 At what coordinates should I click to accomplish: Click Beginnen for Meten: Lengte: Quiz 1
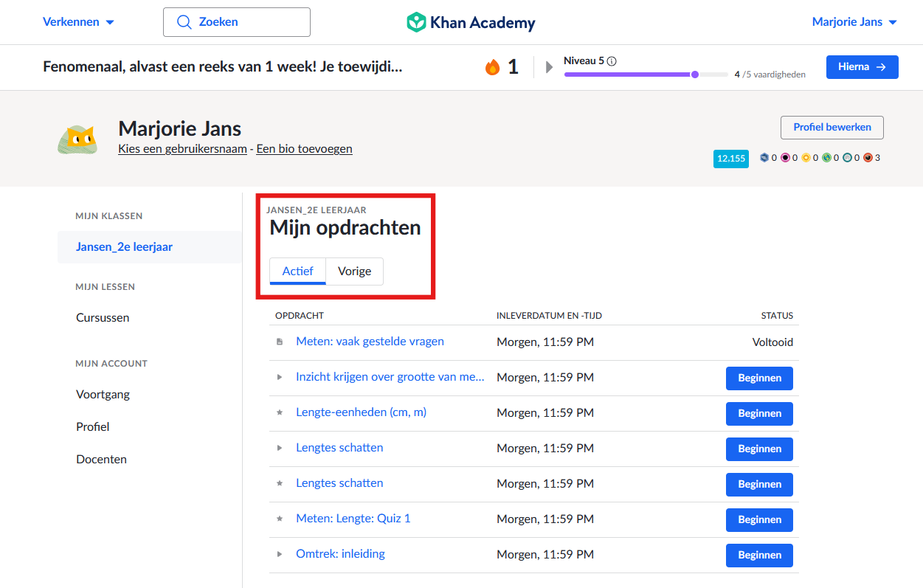759,520
